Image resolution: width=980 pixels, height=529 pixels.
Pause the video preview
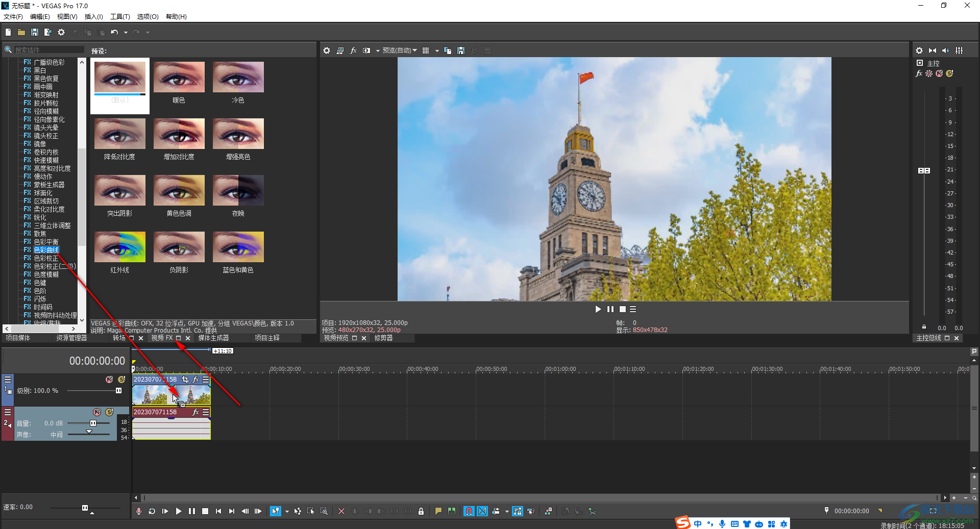610,309
